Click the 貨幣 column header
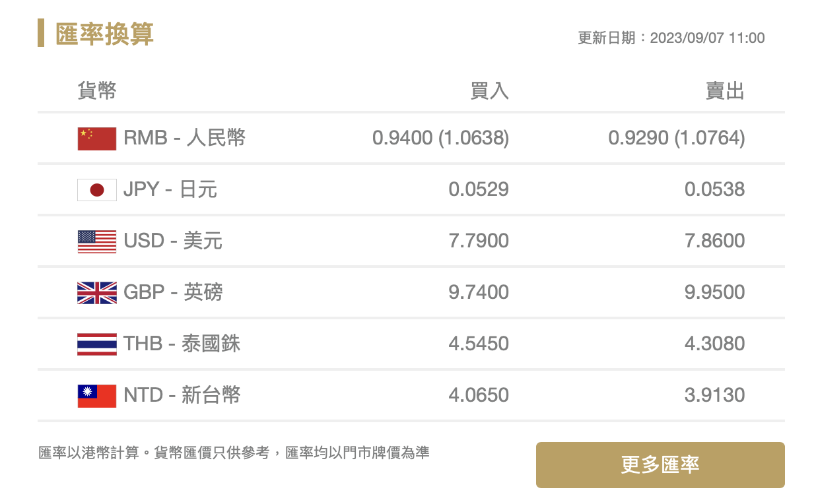 tap(97, 90)
